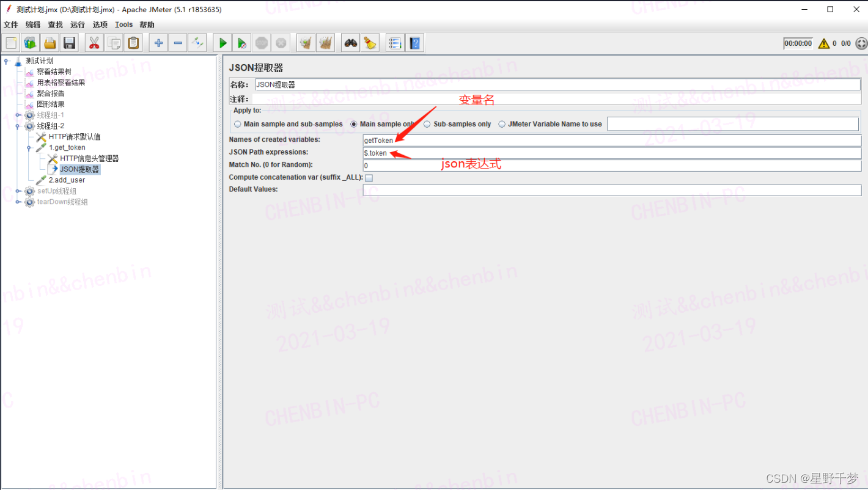
Task: Toggle Compute concatenation var checkbox
Action: 369,178
